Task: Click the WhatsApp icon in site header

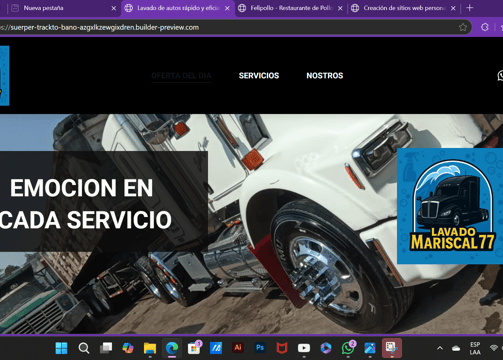Action: point(500,76)
